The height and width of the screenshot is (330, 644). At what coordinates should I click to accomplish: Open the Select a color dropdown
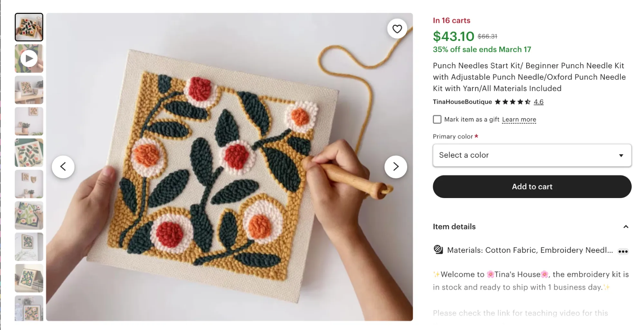coord(532,155)
